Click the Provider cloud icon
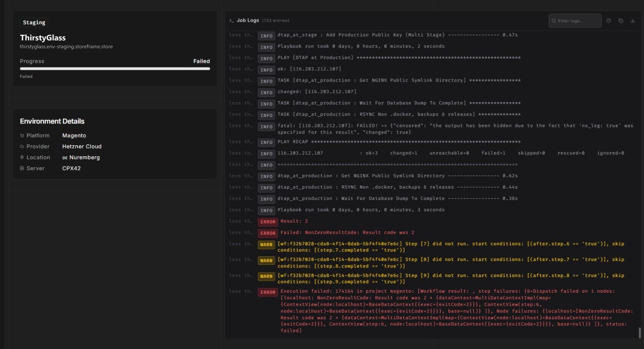Screen dimensions: 644x349 pyautogui.click(x=22, y=147)
